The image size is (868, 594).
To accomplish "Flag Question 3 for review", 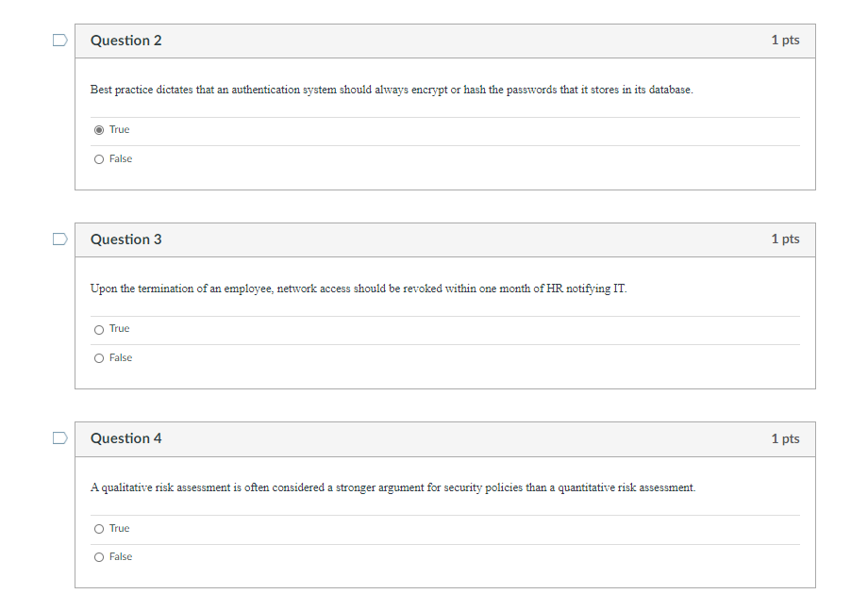I will [x=58, y=239].
